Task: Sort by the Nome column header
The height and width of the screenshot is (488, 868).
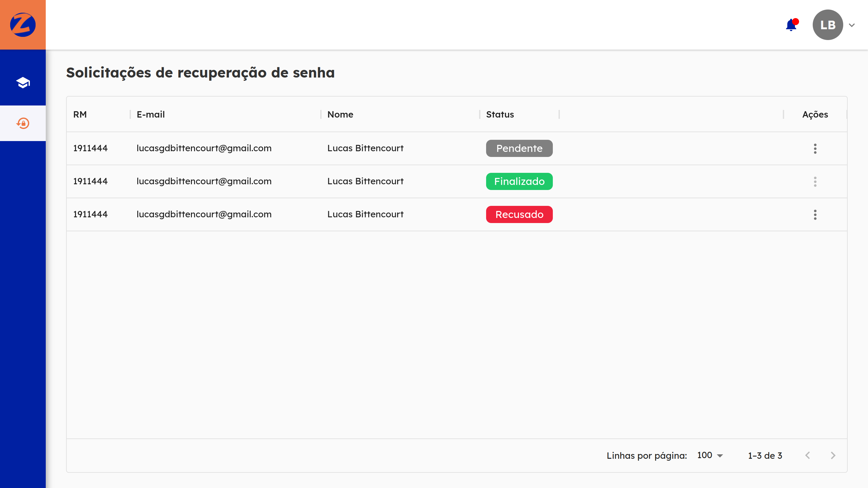Action: click(x=340, y=115)
